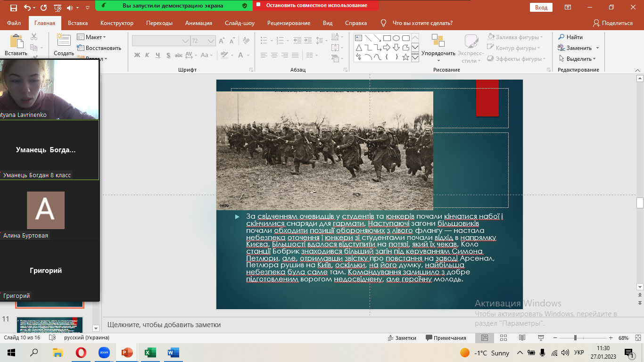Image resolution: width=644 pixels, height=362 pixels.
Task: Click the Save icon in quick access toolbar
Action: 13,8
